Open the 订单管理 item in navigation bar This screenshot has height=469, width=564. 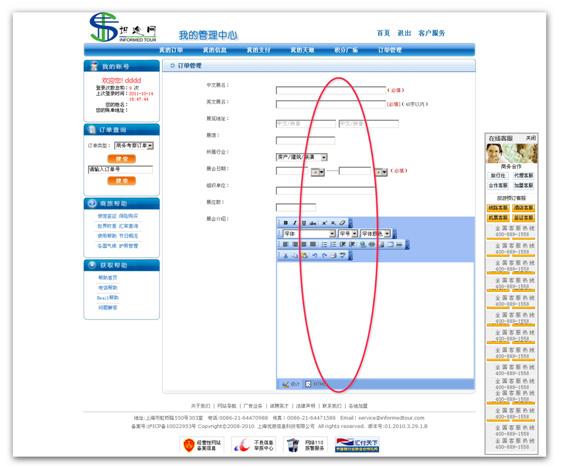(x=390, y=50)
